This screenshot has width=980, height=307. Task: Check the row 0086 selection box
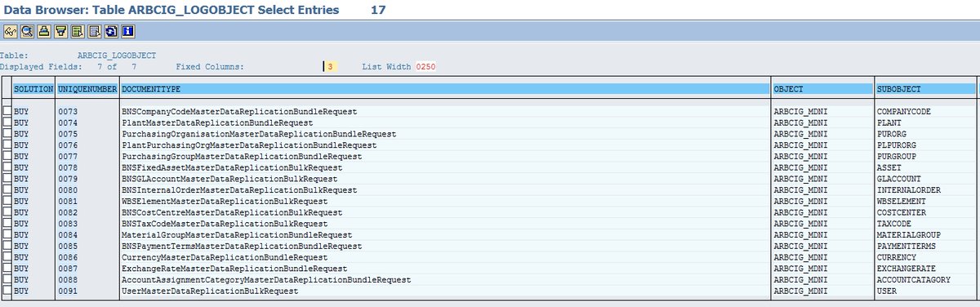tap(7, 257)
